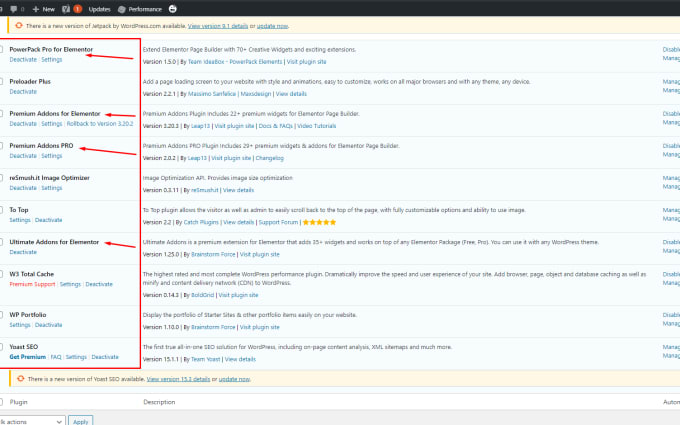Viewport: 680px width, 425px height.
Task: Click Premium Support under W3 Total Cache
Action: [x=33, y=284]
